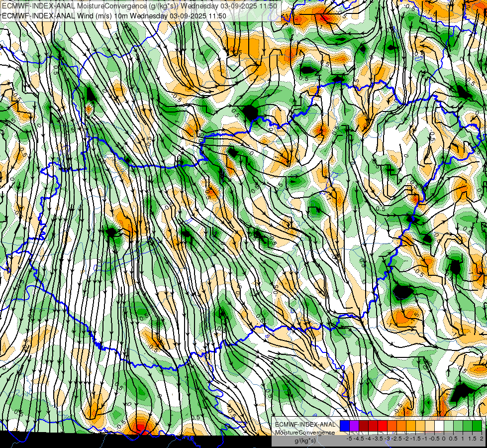Click the MoistureConvergence title line at top

[140, 6]
